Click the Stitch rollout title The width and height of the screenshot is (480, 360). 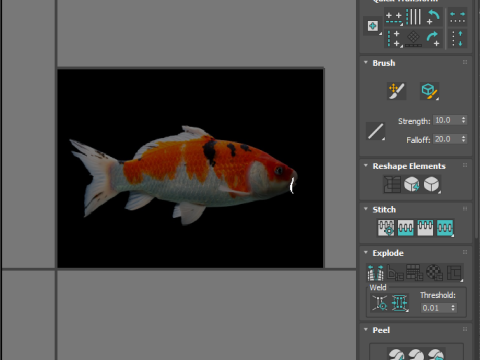(384, 210)
